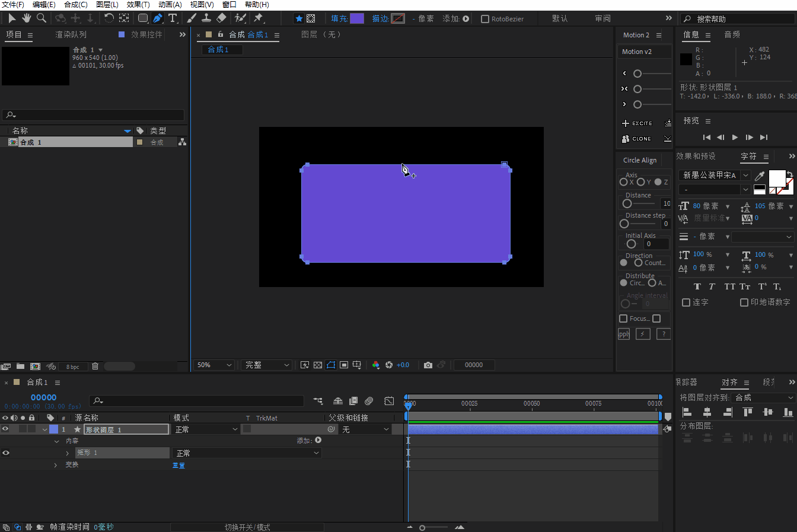Open the graph editor

(x=389, y=402)
